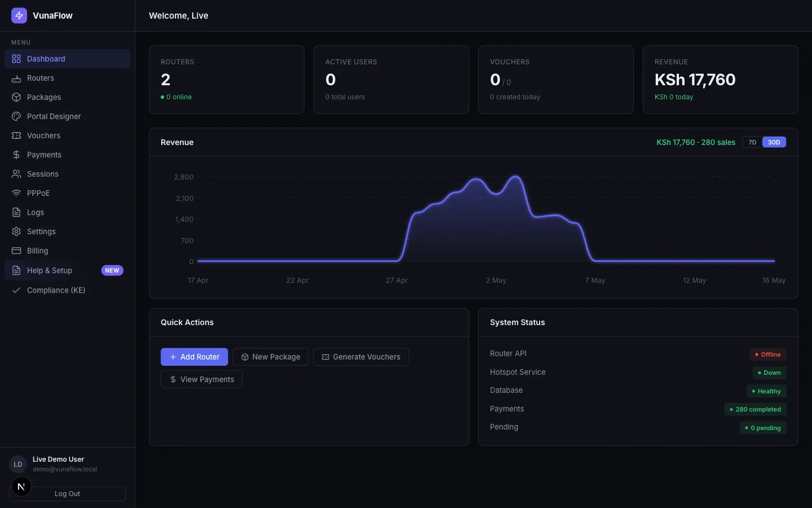This screenshot has width=812, height=508.
Task: Click the 0 pending status badge
Action: pyautogui.click(x=763, y=428)
